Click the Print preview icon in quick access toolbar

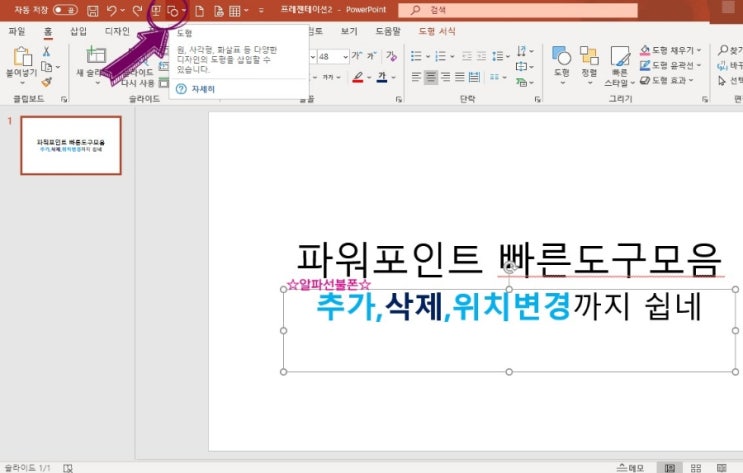[218, 11]
